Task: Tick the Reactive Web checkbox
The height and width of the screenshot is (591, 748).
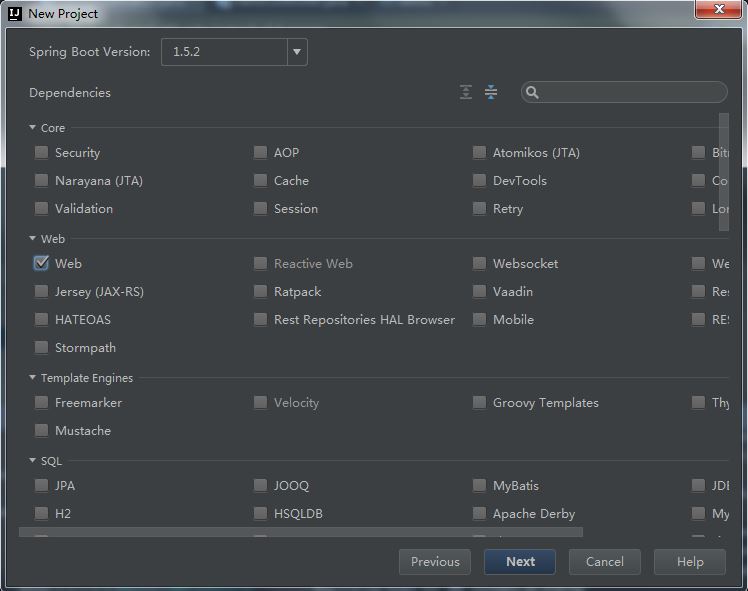Action: [x=260, y=263]
